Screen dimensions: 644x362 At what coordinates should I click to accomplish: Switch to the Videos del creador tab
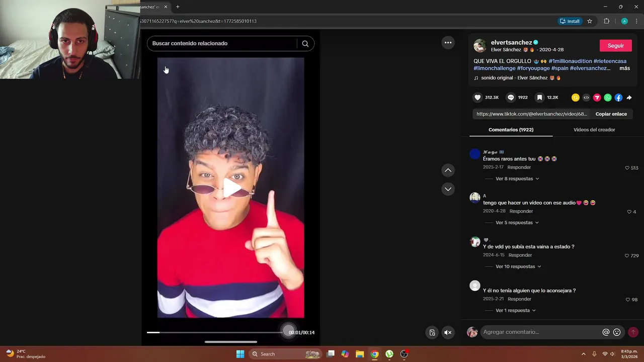(594, 130)
